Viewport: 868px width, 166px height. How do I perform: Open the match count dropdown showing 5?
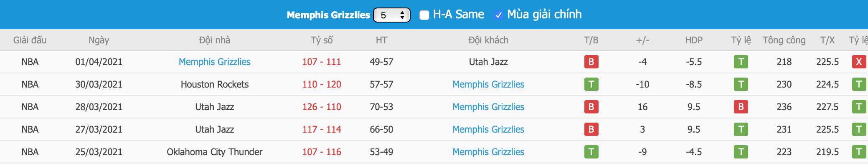click(392, 15)
